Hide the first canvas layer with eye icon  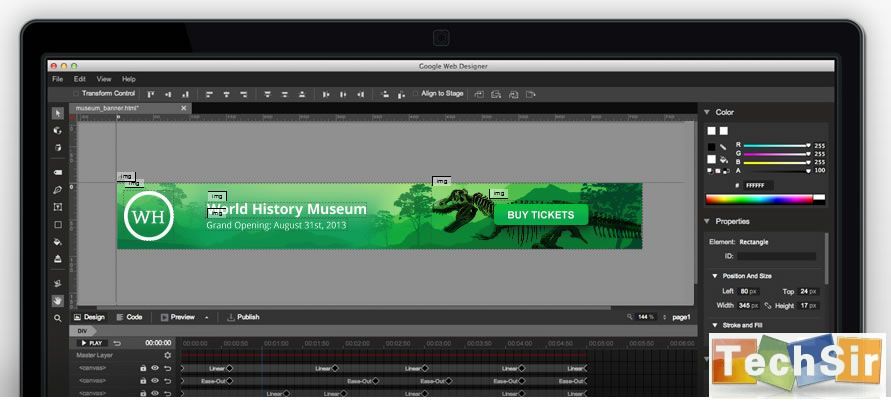(155, 368)
